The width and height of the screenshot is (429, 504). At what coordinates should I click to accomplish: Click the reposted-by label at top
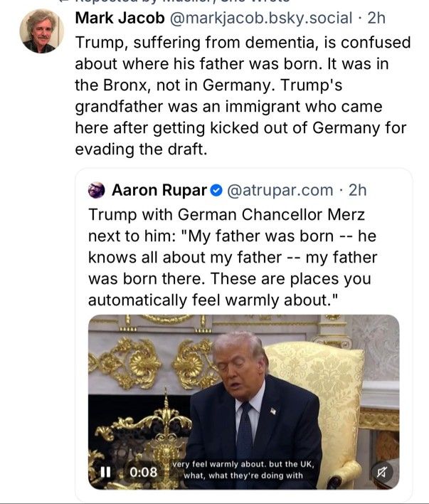(x=174, y=1)
